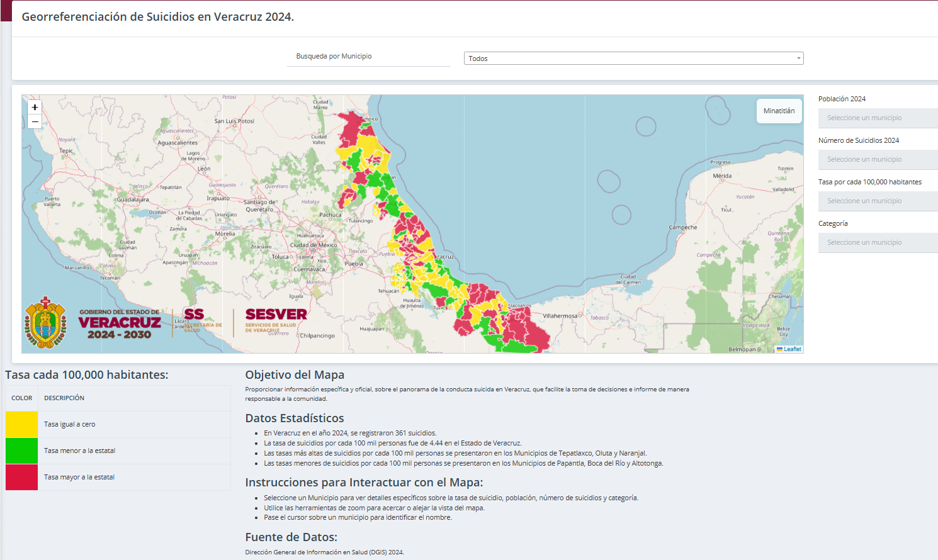Zoom in on the map
938x560 pixels.
(x=35, y=108)
